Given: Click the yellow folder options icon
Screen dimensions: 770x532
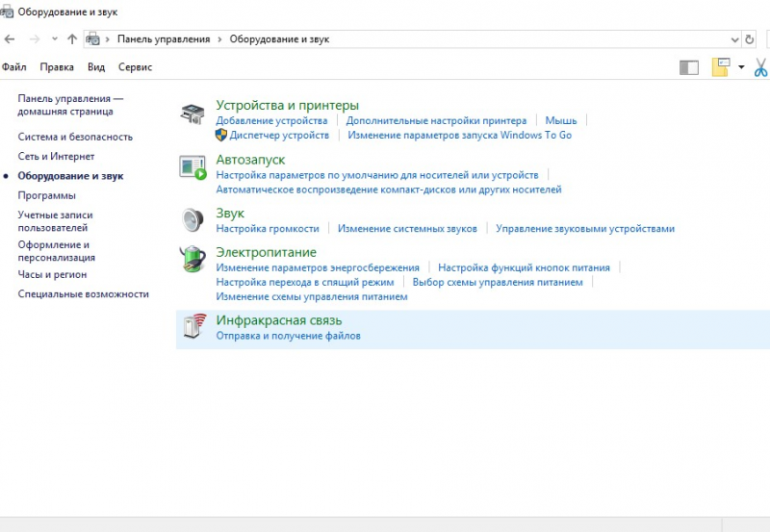Looking at the screenshot, I should point(721,67).
